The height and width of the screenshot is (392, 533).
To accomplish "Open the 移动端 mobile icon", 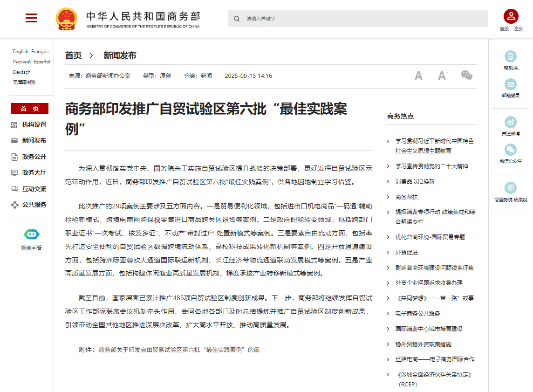I will point(511,56).
